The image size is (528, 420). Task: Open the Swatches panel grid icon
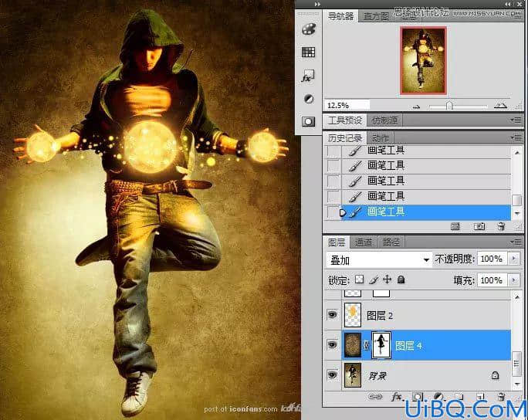point(308,52)
